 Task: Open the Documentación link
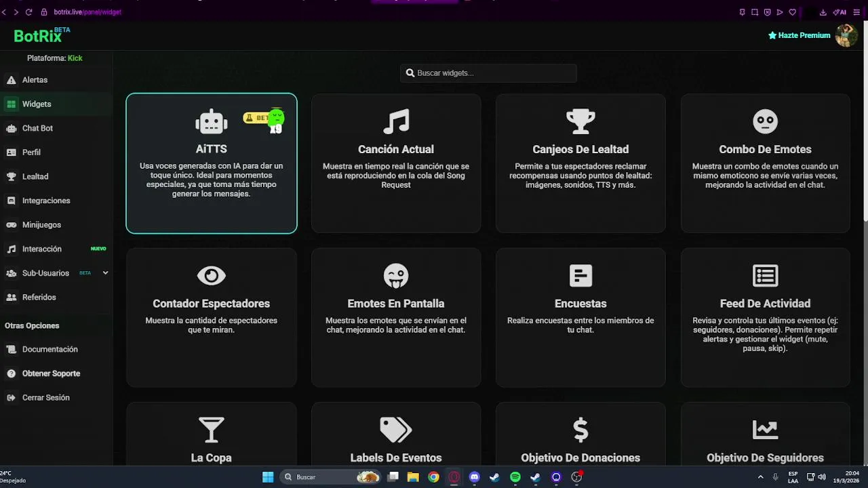coord(56,350)
